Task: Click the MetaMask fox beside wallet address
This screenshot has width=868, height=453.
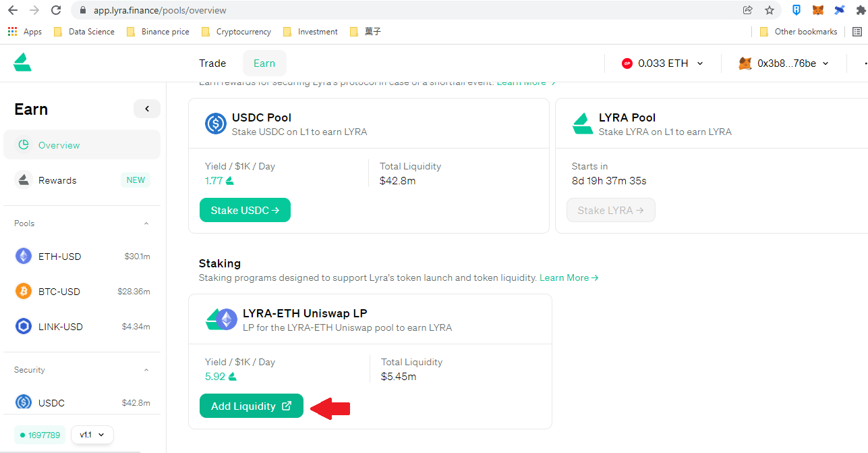Action: [x=745, y=63]
